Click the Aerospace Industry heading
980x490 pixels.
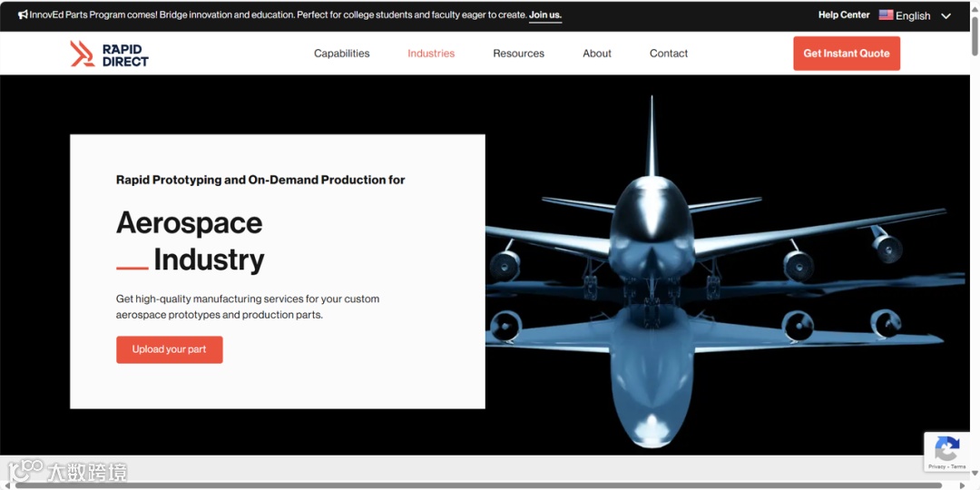coord(190,241)
